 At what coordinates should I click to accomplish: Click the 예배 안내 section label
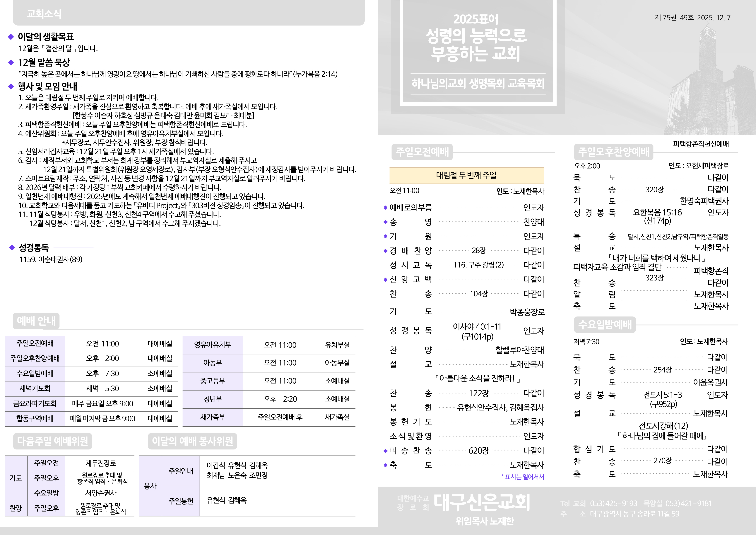(36, 321)
